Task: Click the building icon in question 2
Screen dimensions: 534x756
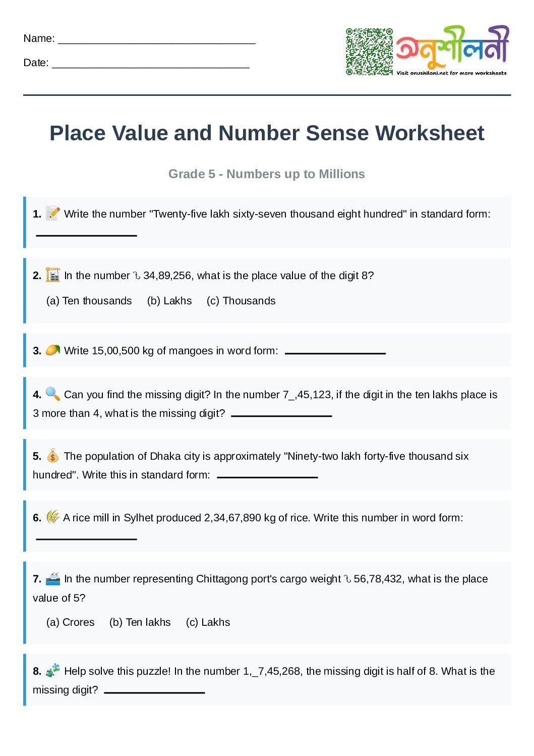Action: (52, 275)
